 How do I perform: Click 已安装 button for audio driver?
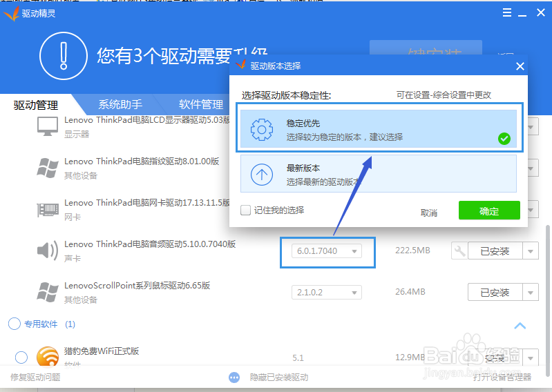point(495,251)
